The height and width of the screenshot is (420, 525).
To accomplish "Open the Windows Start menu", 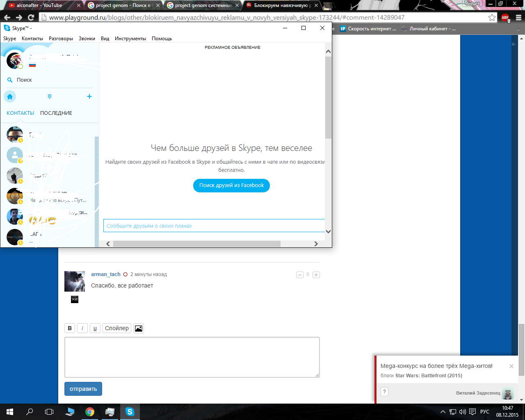I will coord(10,412).
